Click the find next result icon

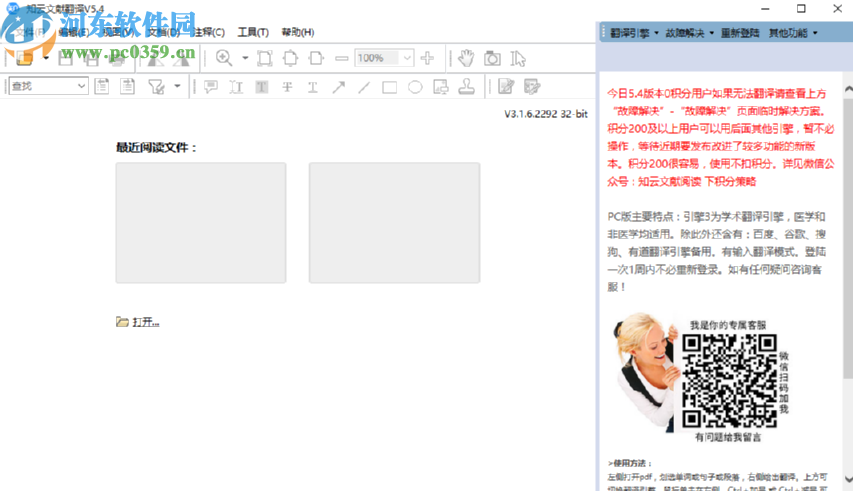coord(127,86)
